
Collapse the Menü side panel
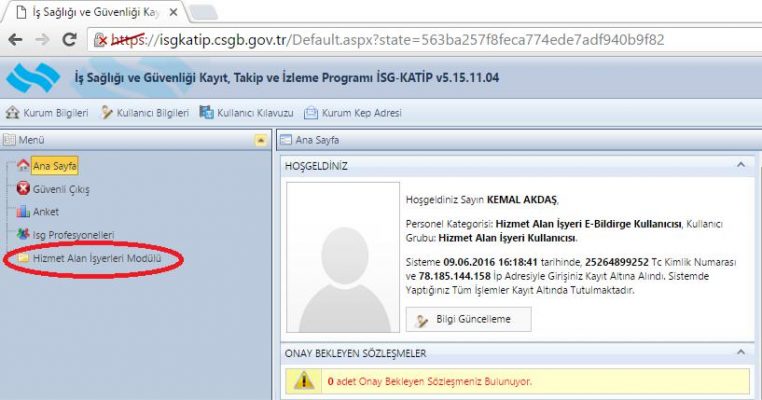point(260,141)
